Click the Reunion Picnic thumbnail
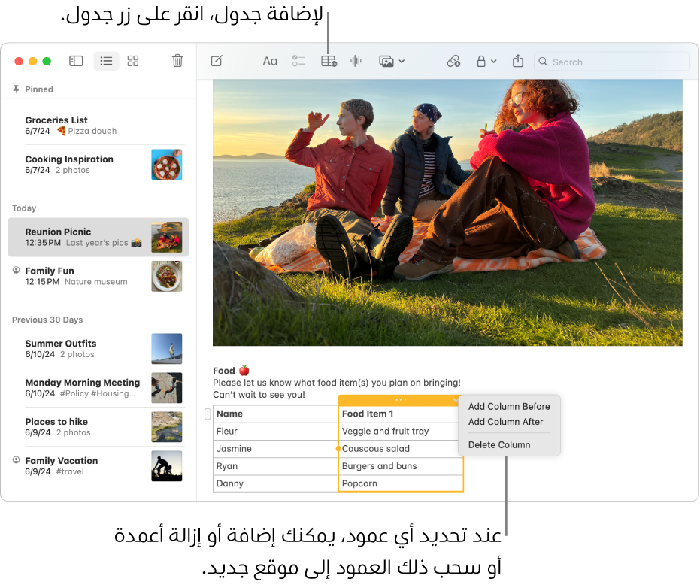Viewport: 700px width, 588px height. [x=166, y=237]
